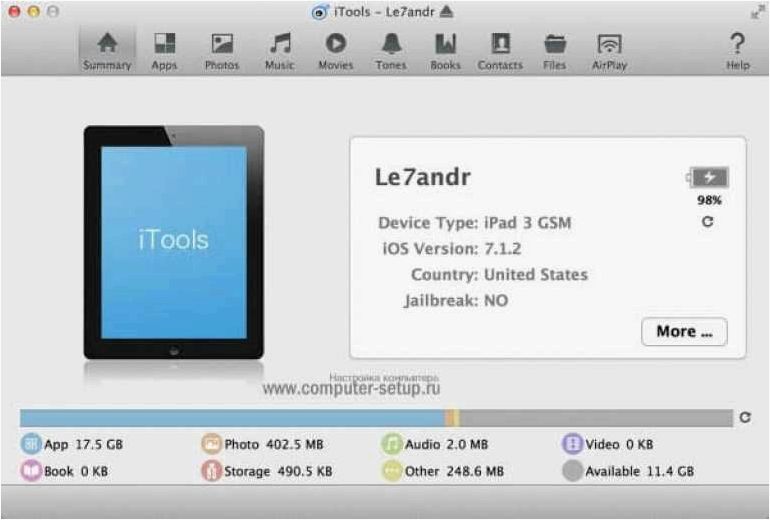The width and height of the screenshot is (770, 520).
Task: Click the device name Le7andr
Action: tap(423, 177)
